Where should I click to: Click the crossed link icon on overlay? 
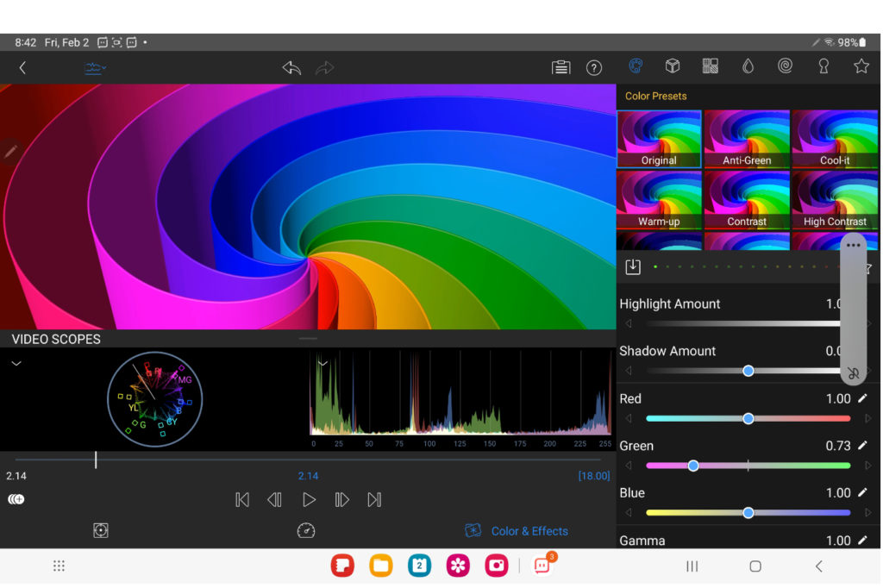tap(853, 372)
